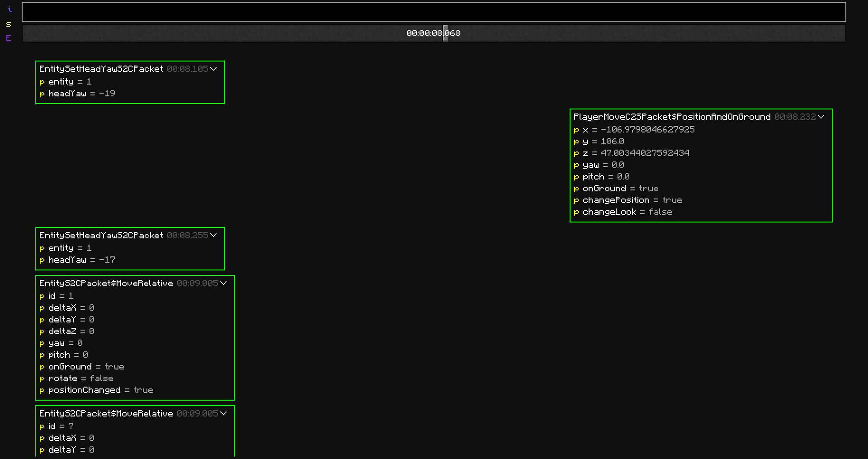The width and height of the screenshot is (868, 459).
Task: Collapse the first EntityS2CPacket$MoveRelative card
Action: [223, 283]
